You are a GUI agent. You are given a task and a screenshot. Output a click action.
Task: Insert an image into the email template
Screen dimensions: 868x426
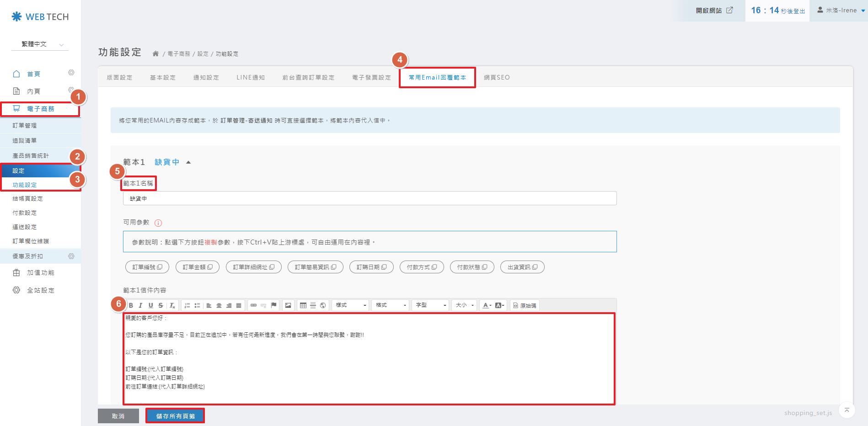[x=288, y=305]
